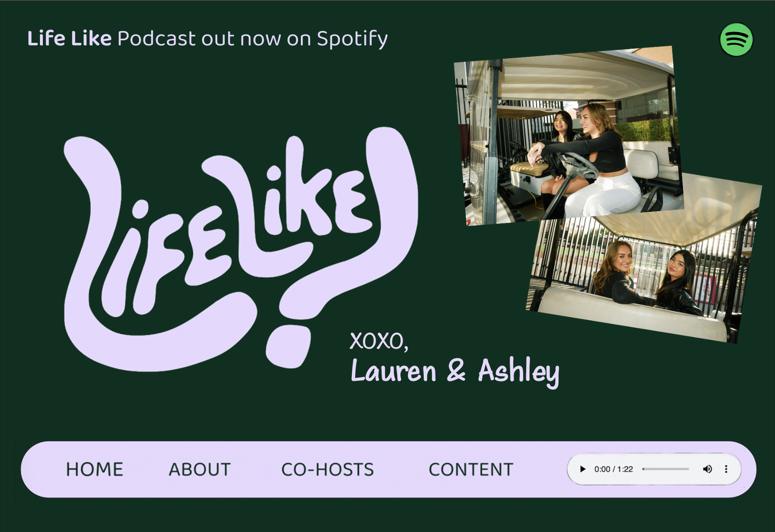Seek on the audio progress bar
Image resolution: width=775 pixels, height=532 pixels.
click(666, 469)
